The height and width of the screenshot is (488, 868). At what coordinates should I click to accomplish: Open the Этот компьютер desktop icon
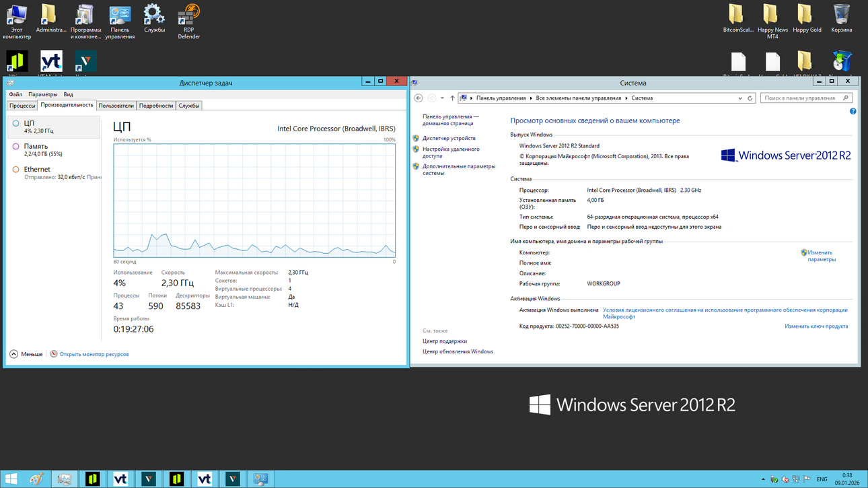tap(17, 21)
